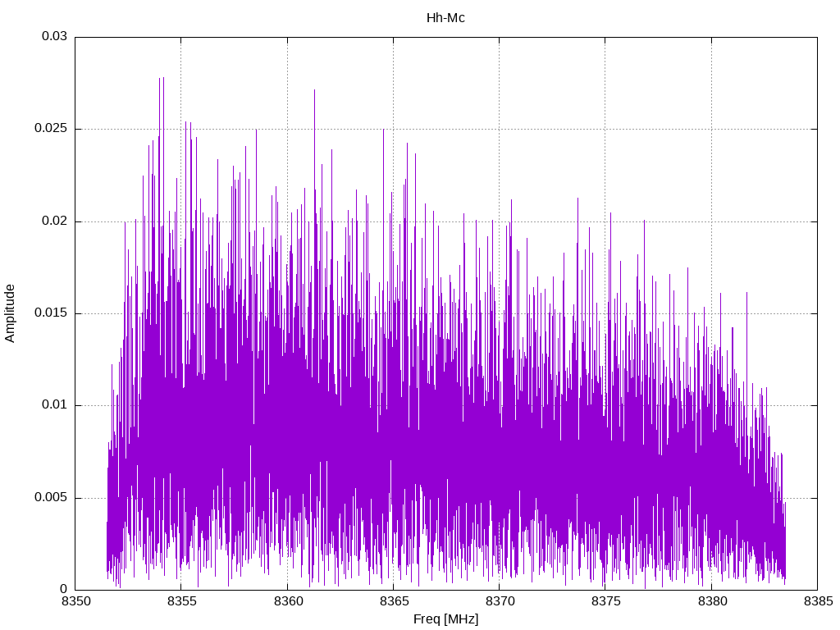The height and width of the screenshot is (630, 840).
Task: Click the 8375 x-axis tick label
Action: [x=606, y=601]
